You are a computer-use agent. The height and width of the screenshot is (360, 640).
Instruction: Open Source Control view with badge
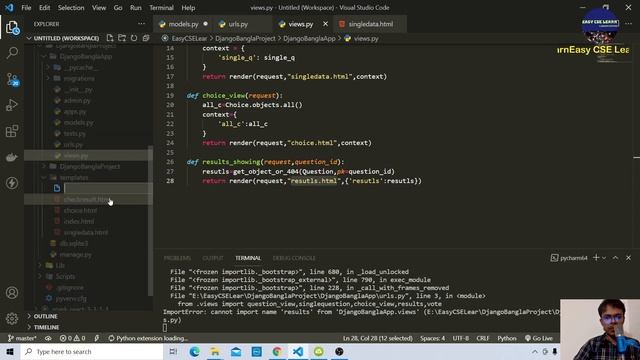coord(12,79)
